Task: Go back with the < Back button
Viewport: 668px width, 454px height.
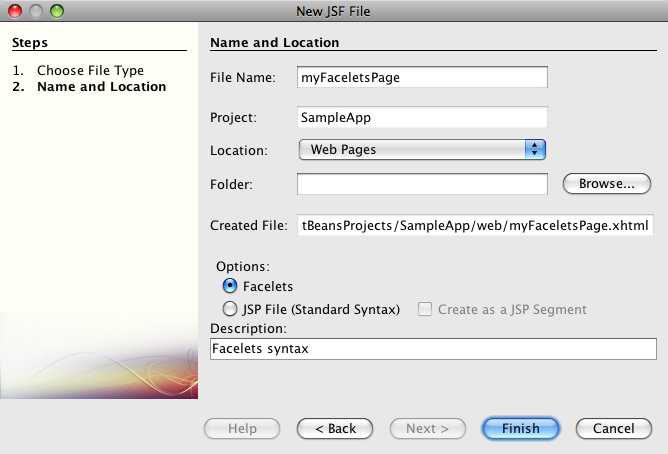Action: (335, 429)
